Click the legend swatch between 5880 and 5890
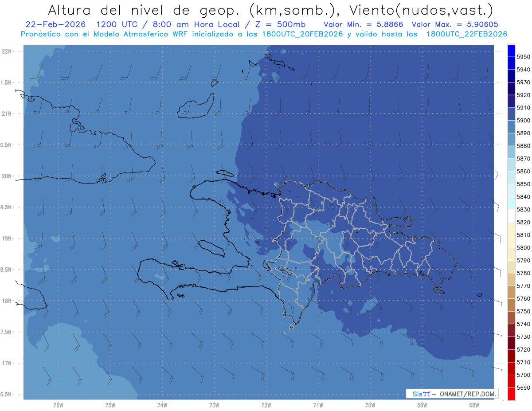The width and height of the screenshot is (532, 411). click(x=511, y=139)
